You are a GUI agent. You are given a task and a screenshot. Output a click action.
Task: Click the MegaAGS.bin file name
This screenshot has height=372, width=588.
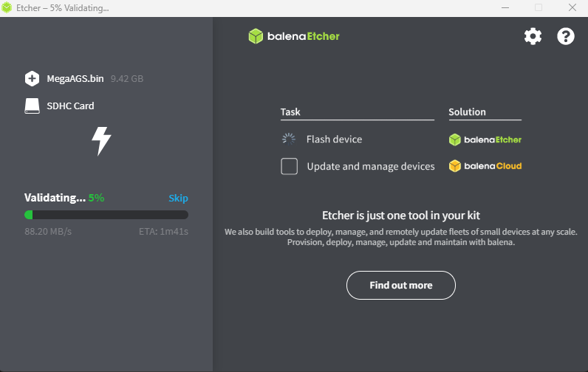75,79
